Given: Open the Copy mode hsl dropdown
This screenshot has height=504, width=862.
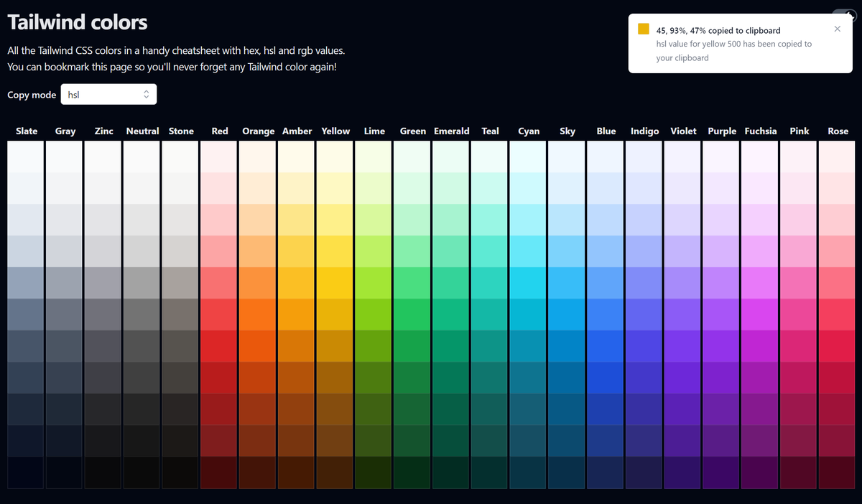Looking at the screenshot, I should (108, 94).
